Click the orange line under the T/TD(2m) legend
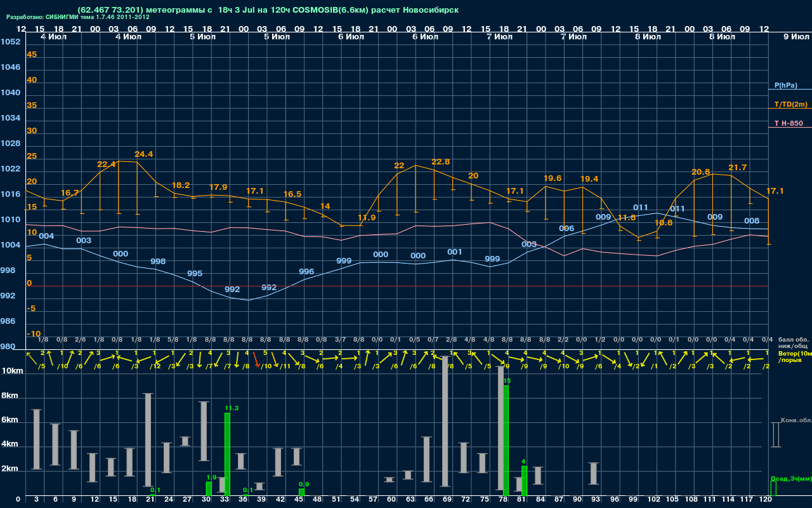Image resolution: width=812 pixels, height=508 pixels. pyautogui.click(x=790, y=109)
